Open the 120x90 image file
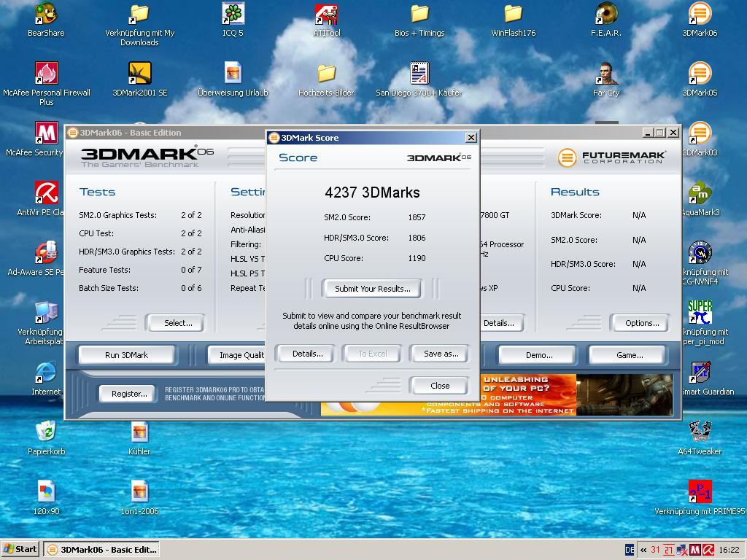 point(46,492)
